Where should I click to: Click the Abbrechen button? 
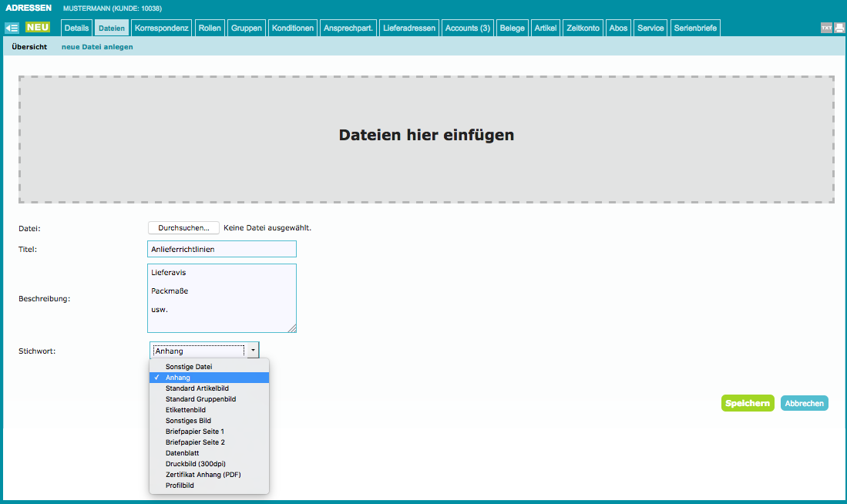pyautogui.click(x=804, y=403)
